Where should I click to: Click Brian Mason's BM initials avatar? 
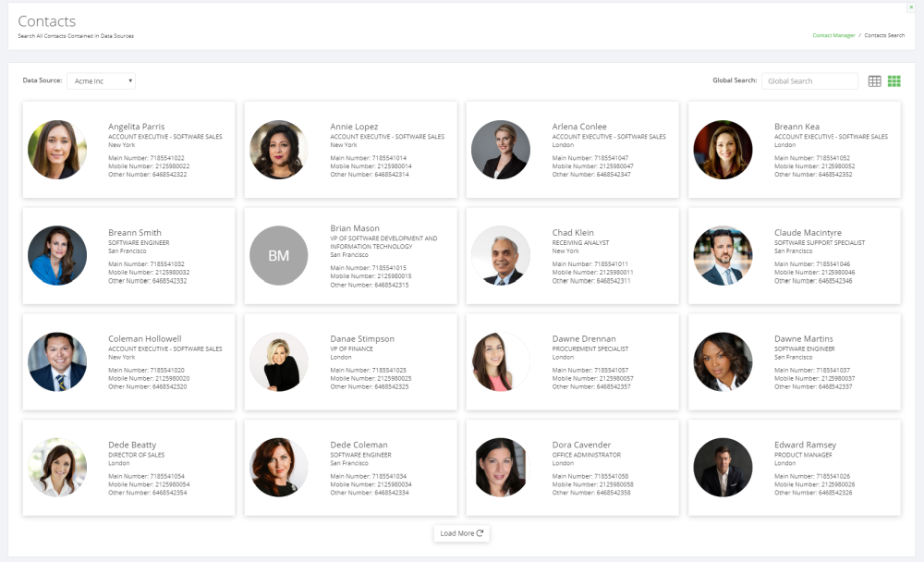[279, 256]
